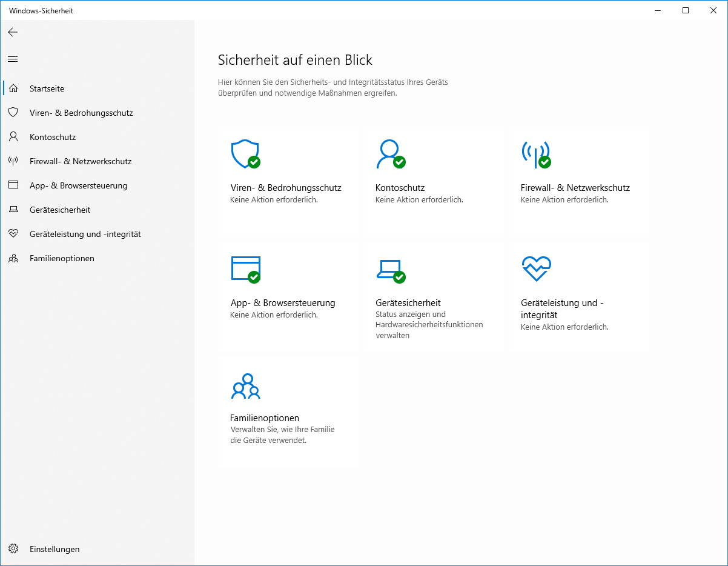728x566 pixels.
Task: Click the large family icon on Familienoptionen tile
Action: pyautogui.click(x=245, y=386)
